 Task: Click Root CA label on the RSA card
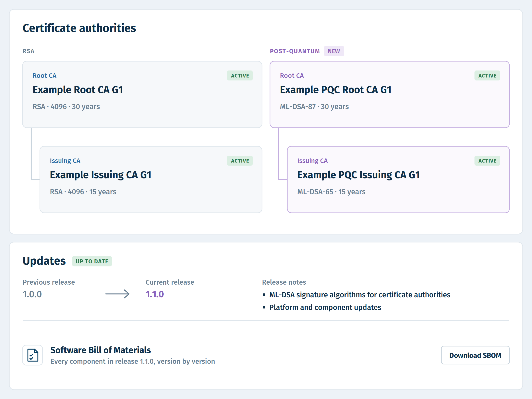pos(45,76)
